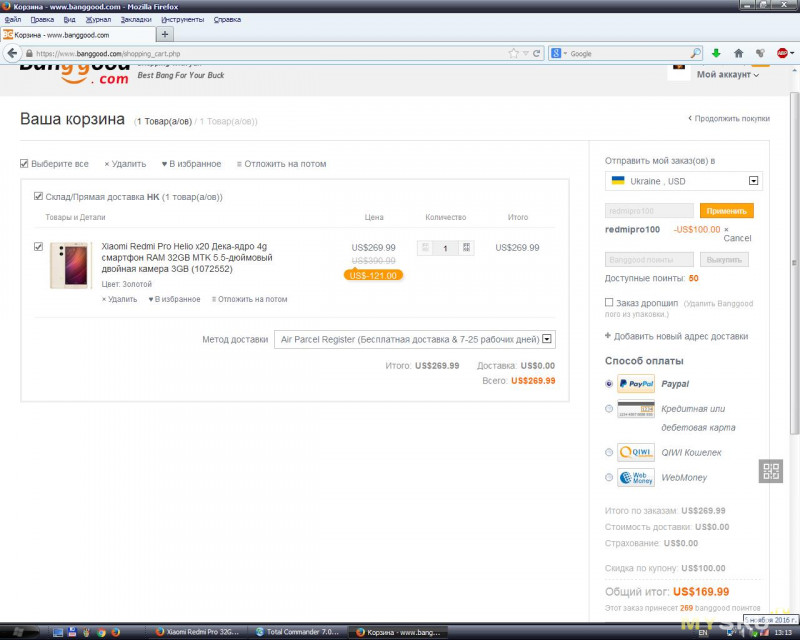Open the Инструменты menu

(x=182, y=19)
